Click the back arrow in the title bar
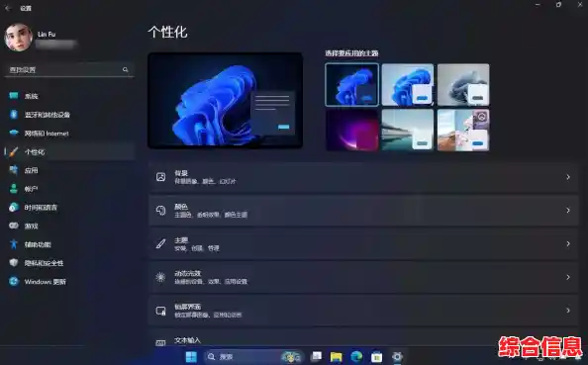 [x=8, y=8]
